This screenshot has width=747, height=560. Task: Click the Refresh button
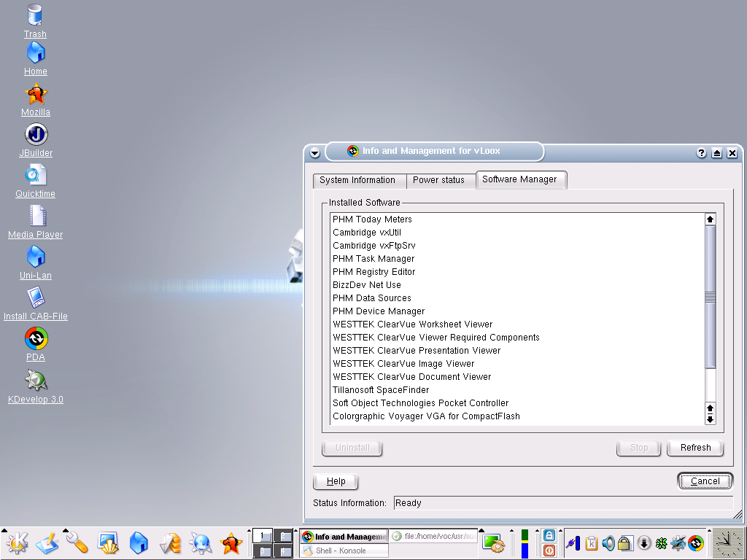tap(695, 448)
